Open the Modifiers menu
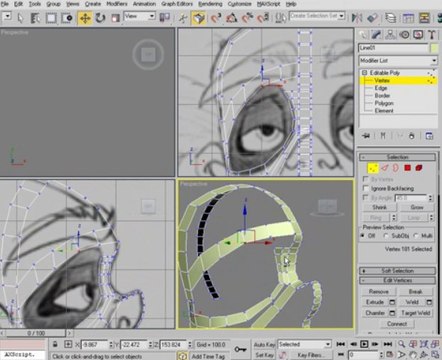 117,4
